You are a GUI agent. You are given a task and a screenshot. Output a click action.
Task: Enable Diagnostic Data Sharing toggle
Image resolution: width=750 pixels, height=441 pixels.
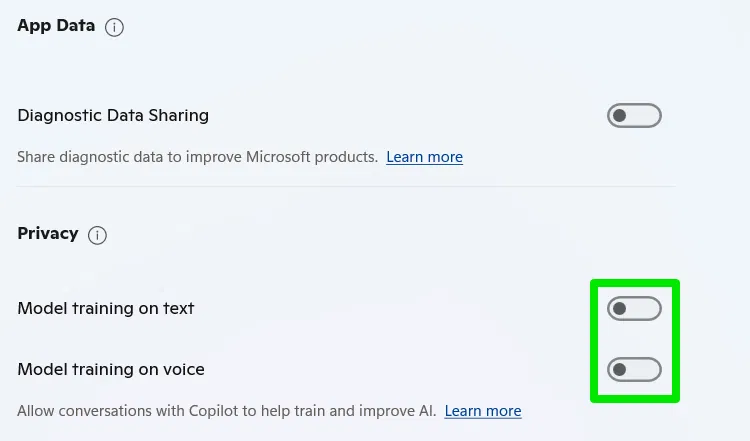pyautogui.click(x=634, y=115)
